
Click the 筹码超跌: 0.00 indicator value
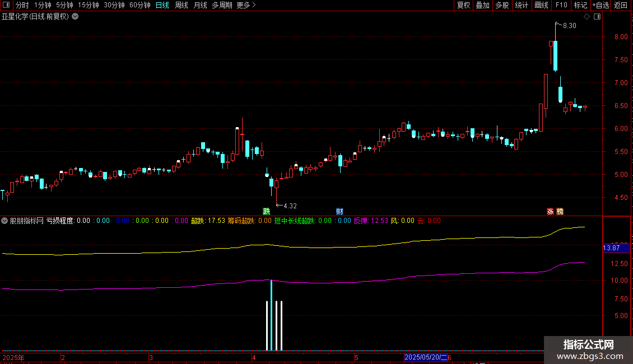point(249,221)
